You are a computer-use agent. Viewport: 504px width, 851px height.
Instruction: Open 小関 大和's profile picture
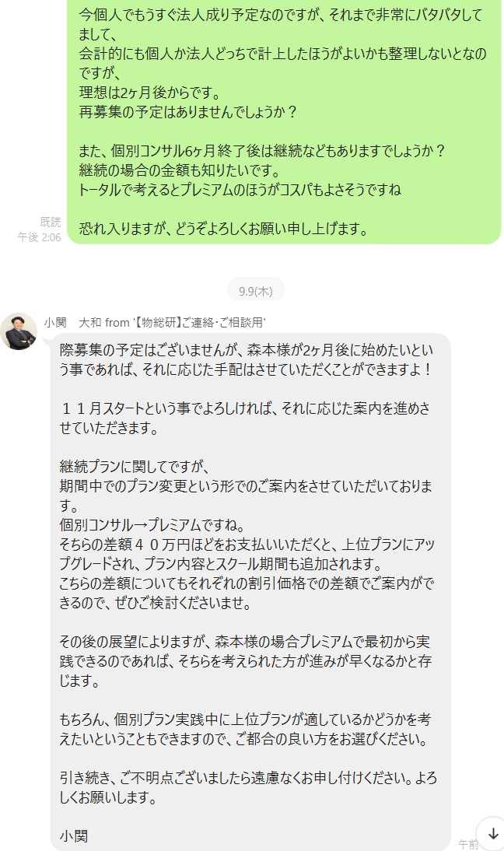19,331
